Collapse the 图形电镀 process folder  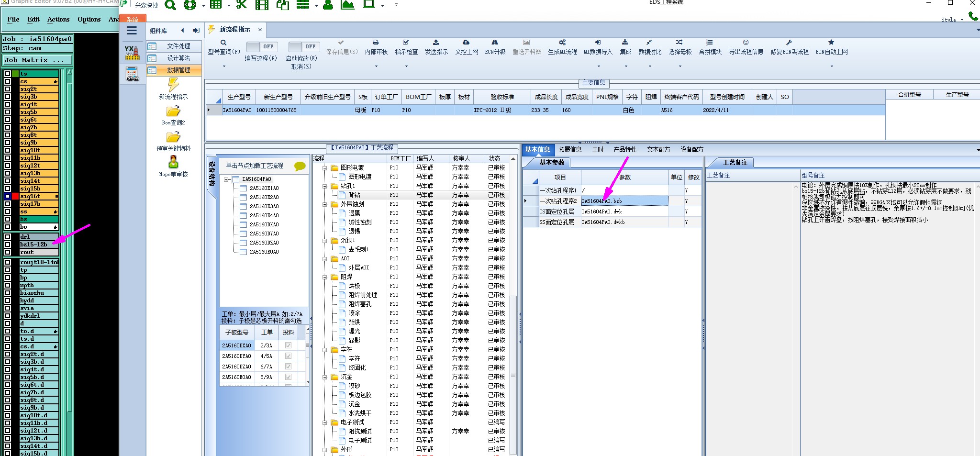[x=325, y=168]
